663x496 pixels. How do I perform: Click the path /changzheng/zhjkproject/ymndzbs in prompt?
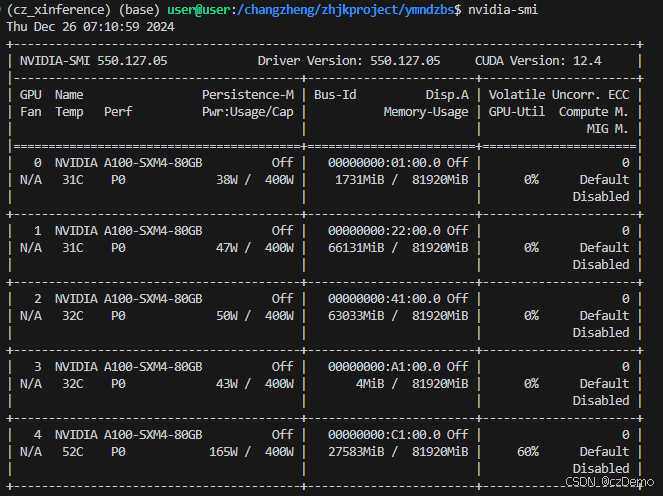pyautogui.click(x=346, y=9)
